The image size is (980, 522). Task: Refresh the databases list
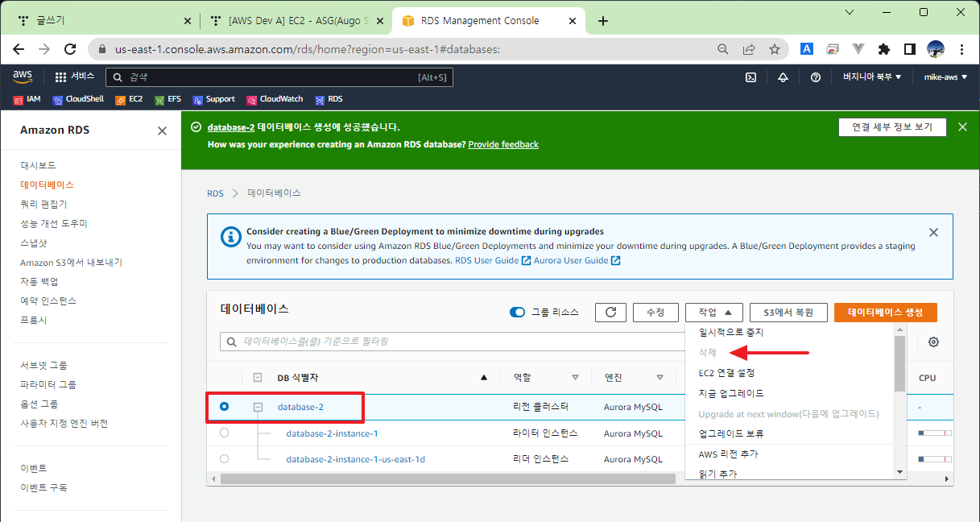point(610,313)
